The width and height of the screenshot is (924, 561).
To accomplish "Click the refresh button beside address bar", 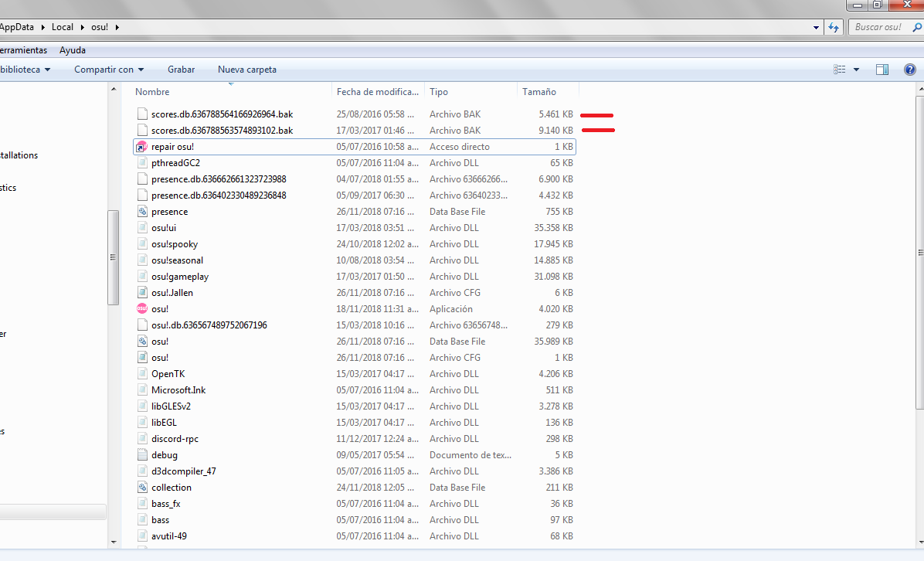I will (834, 27).
